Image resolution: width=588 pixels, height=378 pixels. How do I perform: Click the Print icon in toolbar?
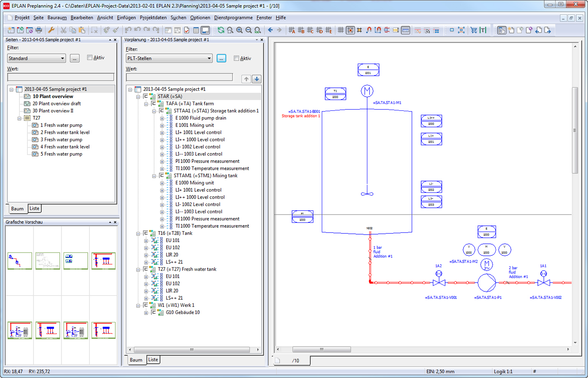tap(39, 30)
